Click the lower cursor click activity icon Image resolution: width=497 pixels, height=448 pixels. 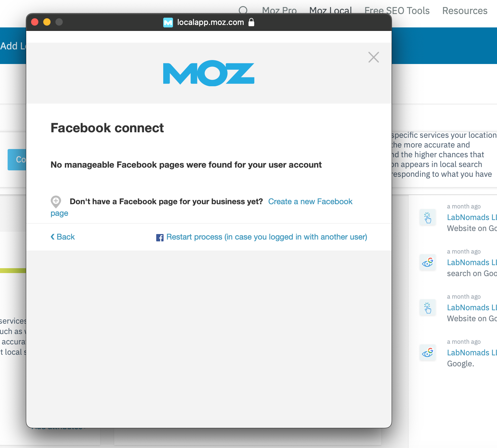tap(428, 308)
